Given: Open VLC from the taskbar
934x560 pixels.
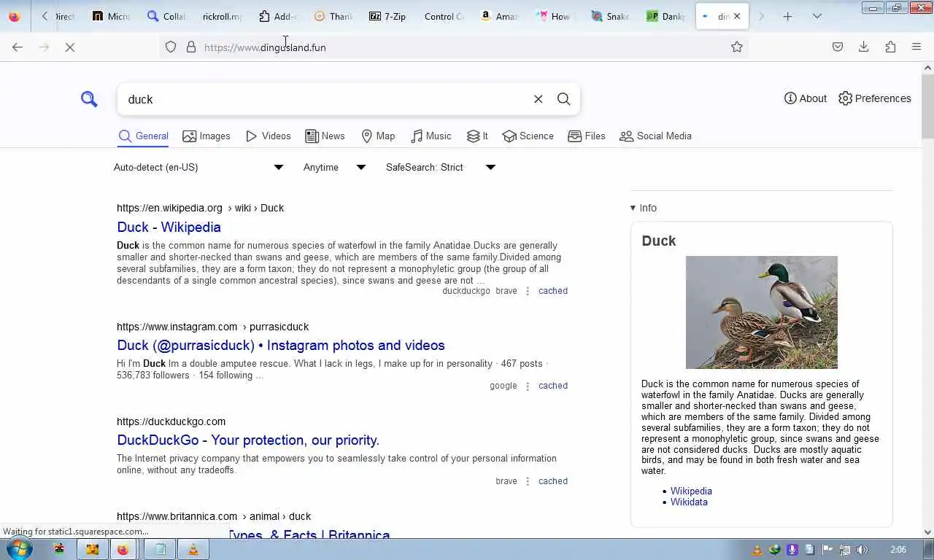Looking at the screenshot, I should 193,550.
